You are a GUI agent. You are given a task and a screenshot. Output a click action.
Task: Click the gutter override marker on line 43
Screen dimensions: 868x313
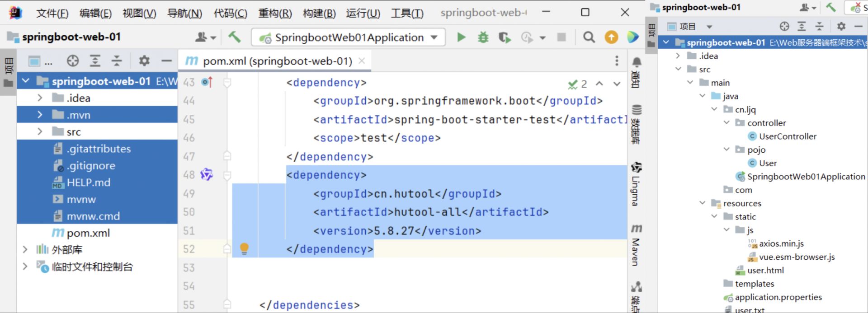coord(207,82)
